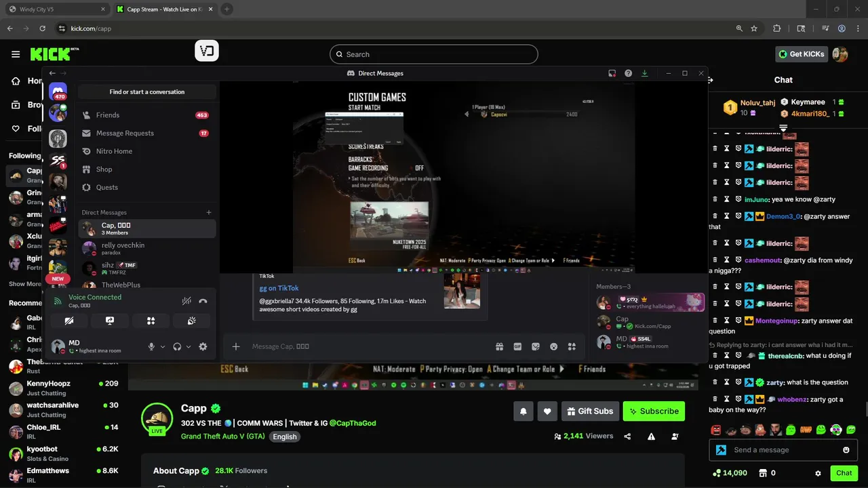868x488 pixels.
Task: Open the Discord soundboard
Action: (192, 321)
